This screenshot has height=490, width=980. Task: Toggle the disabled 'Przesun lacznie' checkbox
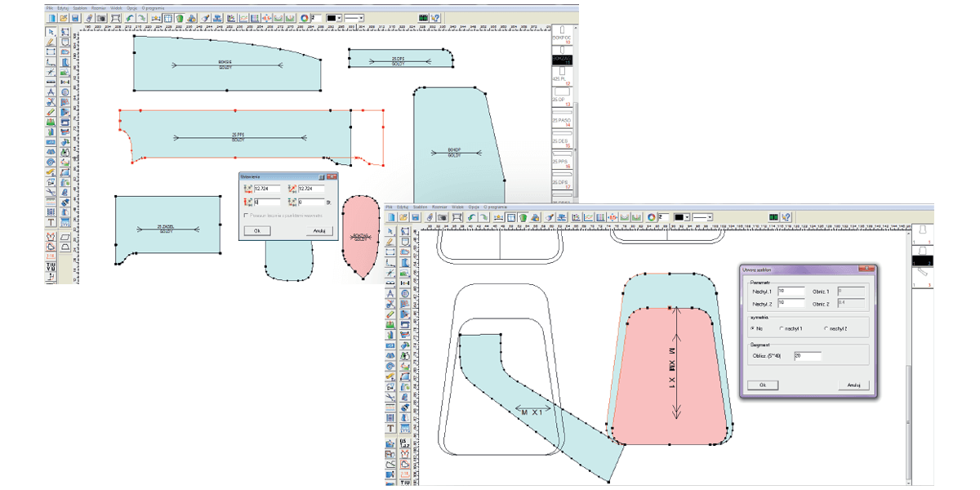(x=246, y=216)
